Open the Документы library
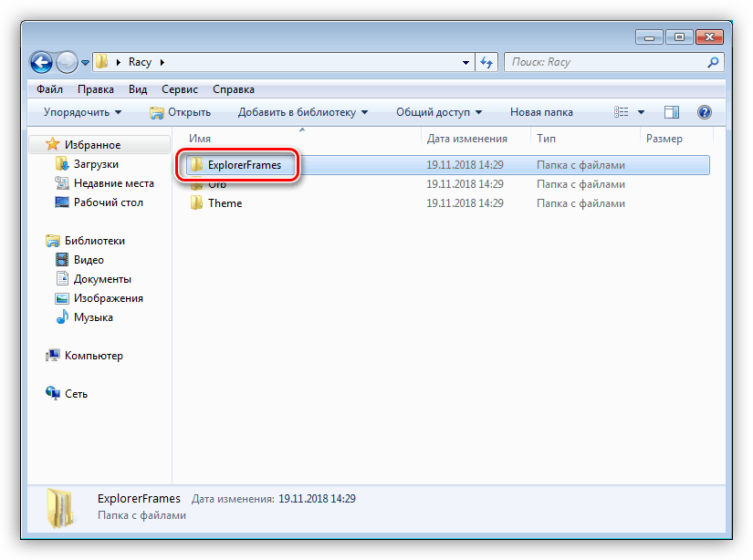The height and width of the screenshot is (560, 753). (102, 279)
